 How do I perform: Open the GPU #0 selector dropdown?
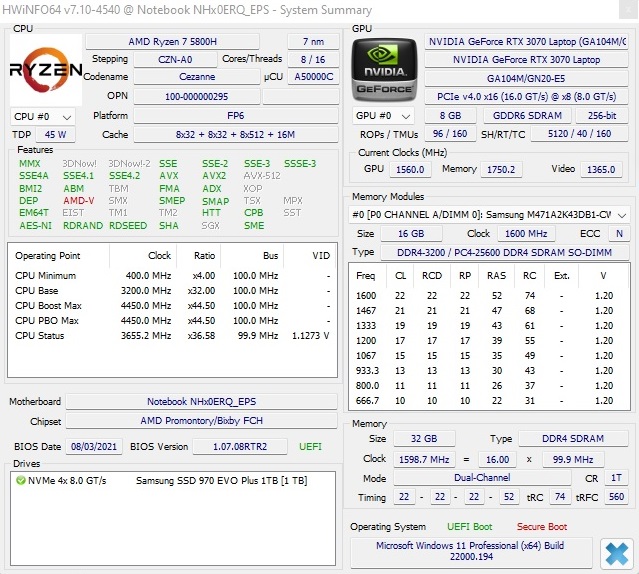tap(383, 116)
